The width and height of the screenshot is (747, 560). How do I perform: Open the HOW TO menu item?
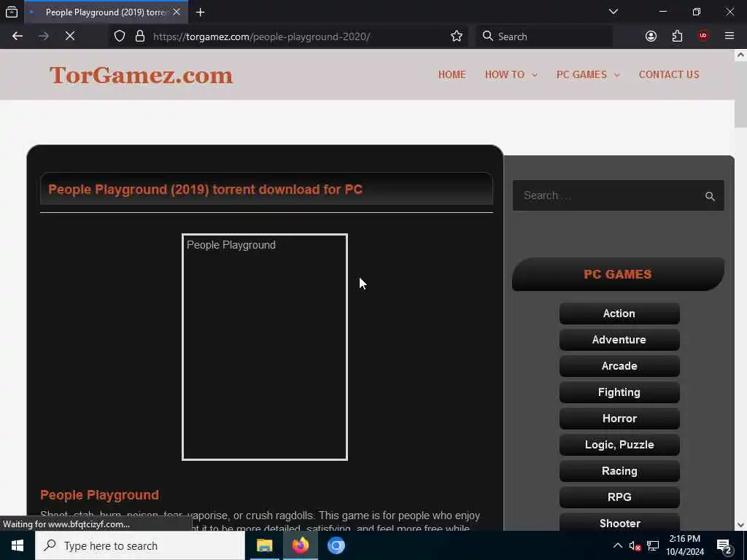(505, 75)
